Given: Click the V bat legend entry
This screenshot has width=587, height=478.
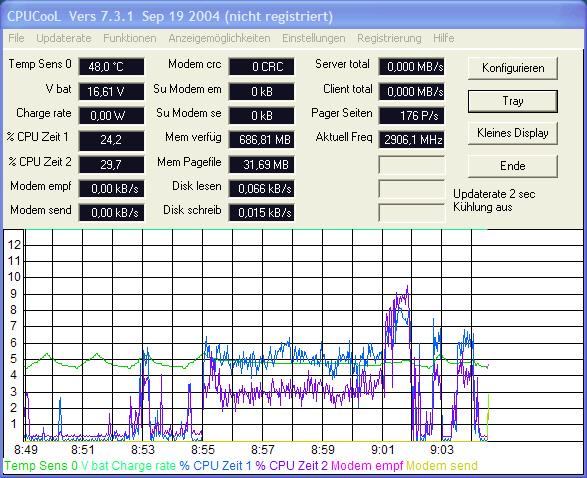Looking at the screenshot, I should [95, 466].
